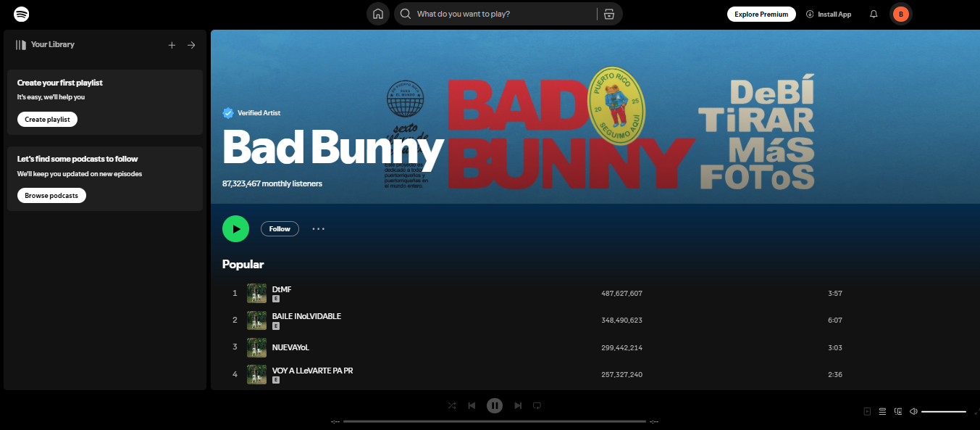Expand Your Library with the arrow icon
Screen dimensions: 980x430
point(191,45)
